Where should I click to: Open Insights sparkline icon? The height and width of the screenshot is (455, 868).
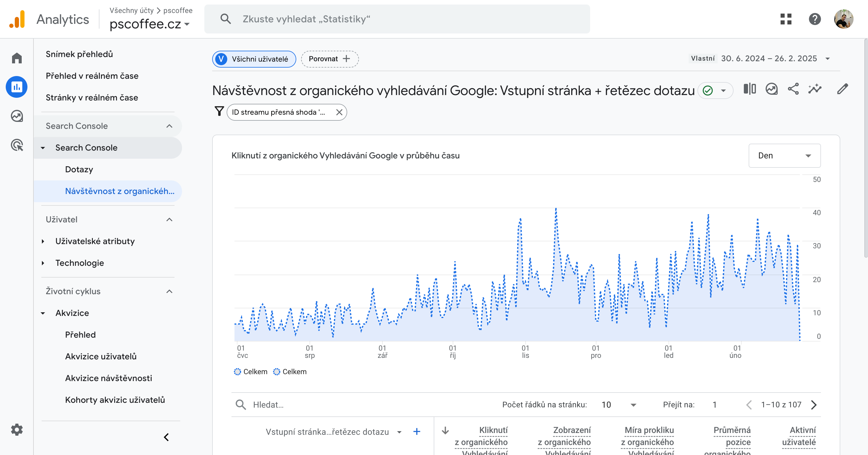coord(815,89)
